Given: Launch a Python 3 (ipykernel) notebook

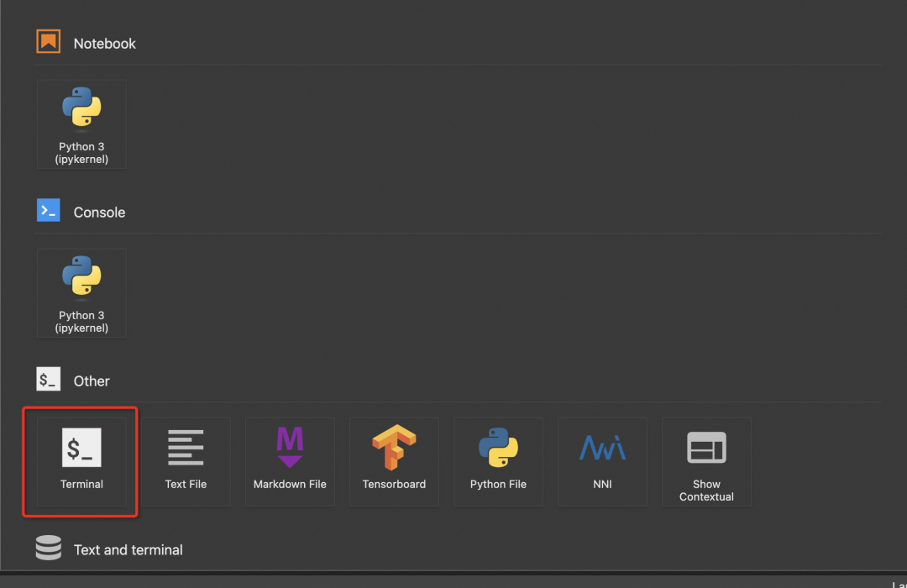Looking at the screenshot, I should [x=81, y=123].
